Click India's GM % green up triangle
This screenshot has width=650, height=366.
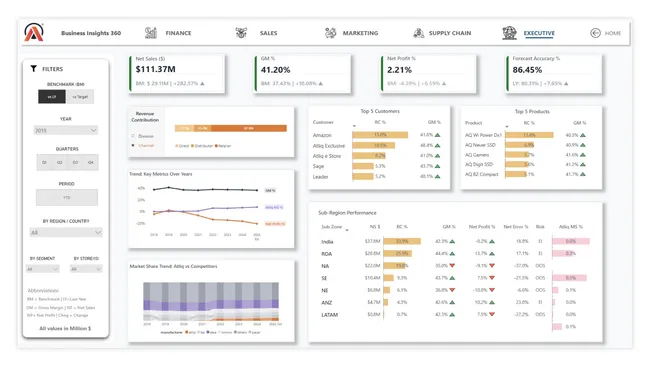point(452,241)
